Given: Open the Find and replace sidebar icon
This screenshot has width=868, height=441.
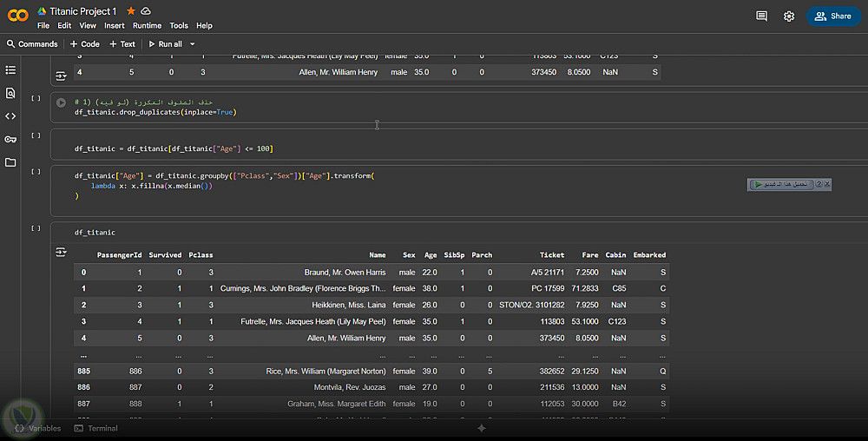Looking at the screenshot, I should (10, 93).
